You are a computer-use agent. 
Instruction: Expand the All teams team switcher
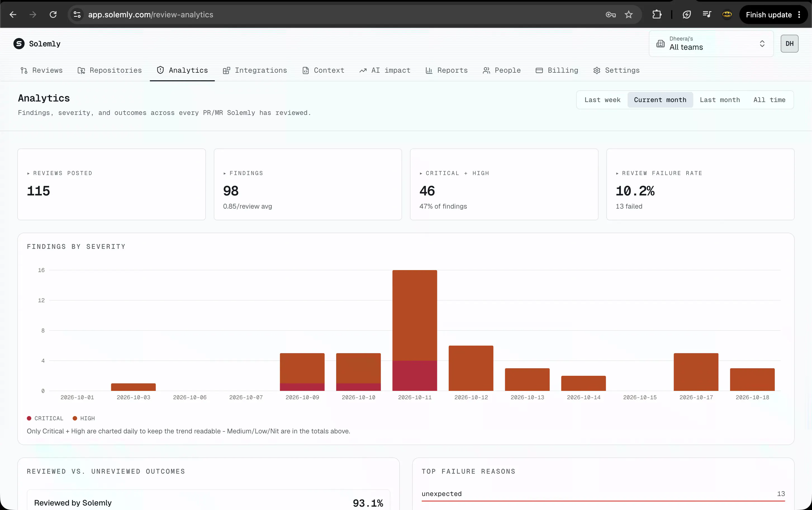pyautogui.click(x=711, y=44)
